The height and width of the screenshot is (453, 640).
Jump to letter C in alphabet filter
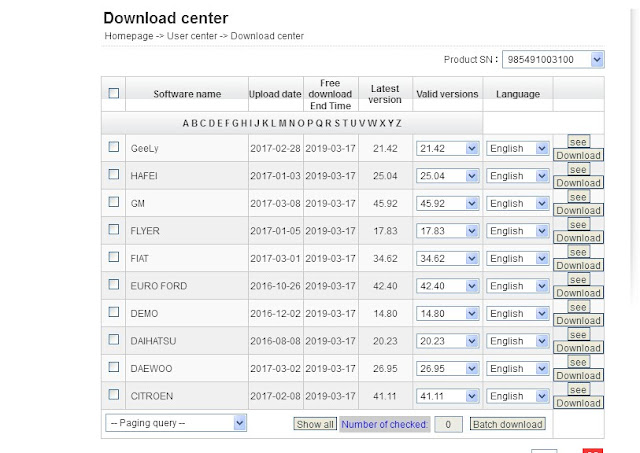[201, 123]
